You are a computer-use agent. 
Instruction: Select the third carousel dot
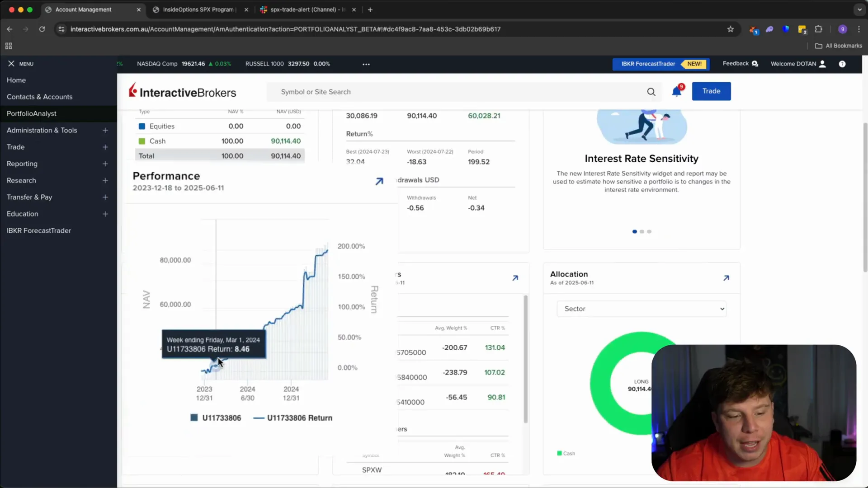pos(649,231)
